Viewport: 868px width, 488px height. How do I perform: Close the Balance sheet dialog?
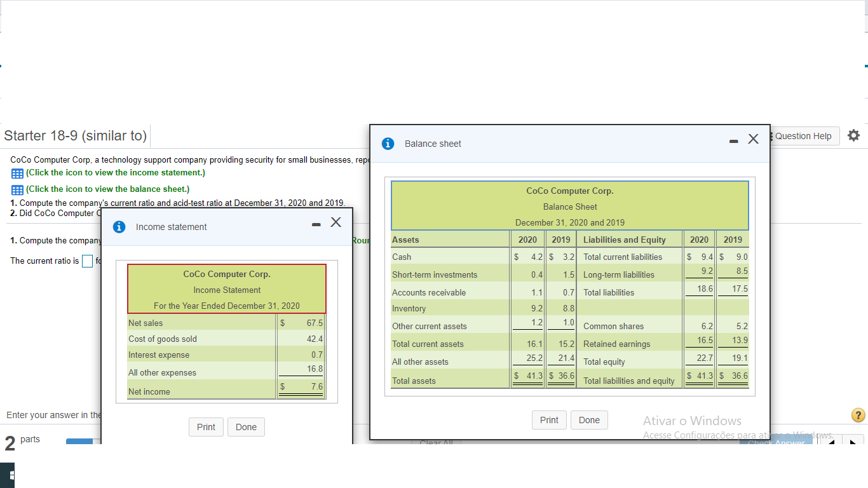(753, 139)
